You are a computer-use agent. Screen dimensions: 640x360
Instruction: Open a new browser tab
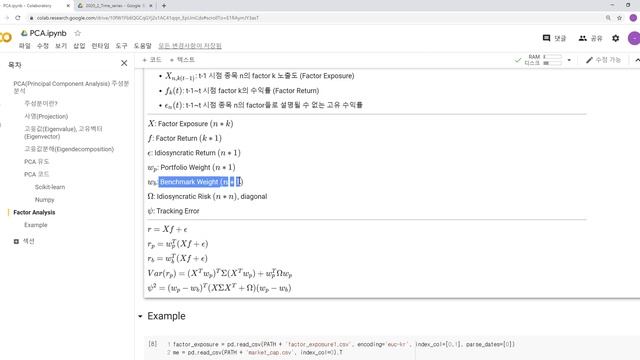point(164,6)
